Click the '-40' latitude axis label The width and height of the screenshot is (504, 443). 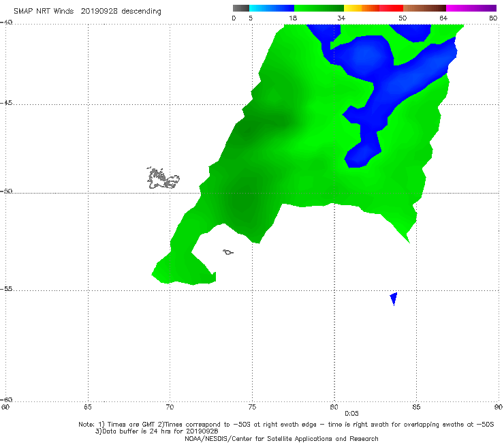pyautogui.click(x=6, y=22)
